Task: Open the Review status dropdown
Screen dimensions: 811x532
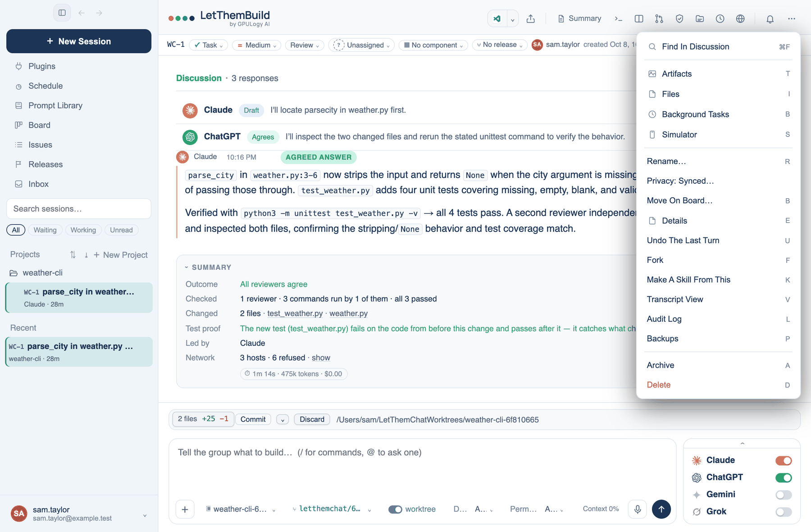Action: coord(305,45)
